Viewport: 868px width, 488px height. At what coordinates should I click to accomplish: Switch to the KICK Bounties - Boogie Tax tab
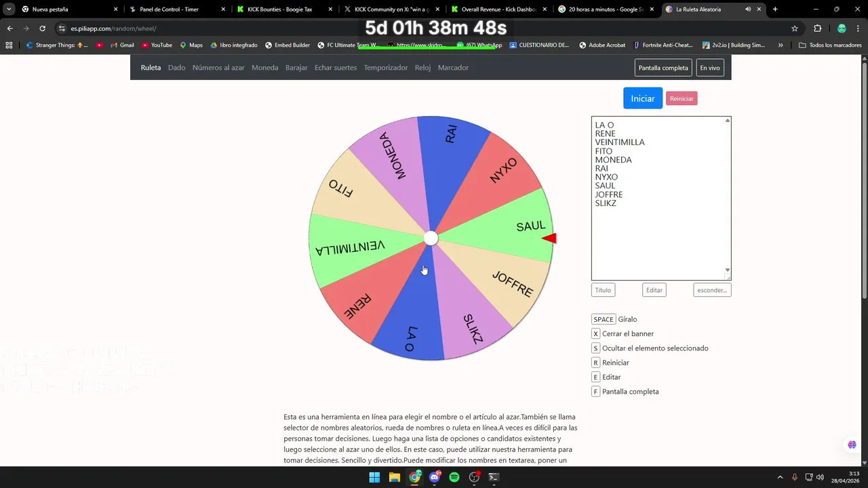[x=283, y=9]
